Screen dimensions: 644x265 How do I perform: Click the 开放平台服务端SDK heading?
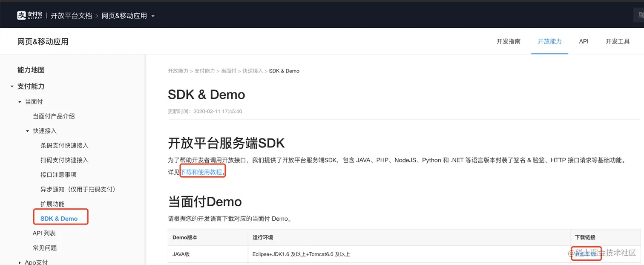(226, 143)
